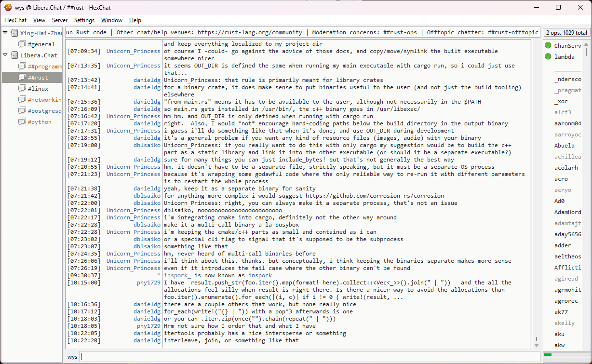This screenshot has height=364, width=592.
Task: Click the ##rust channel icon
Action: [22, 78]
